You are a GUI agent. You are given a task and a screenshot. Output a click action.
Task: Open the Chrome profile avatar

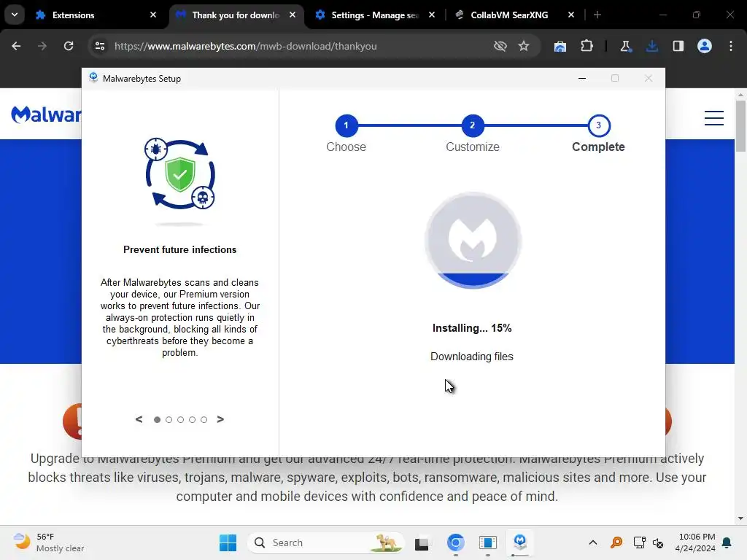pyautogui.click(x=705, y=46)
